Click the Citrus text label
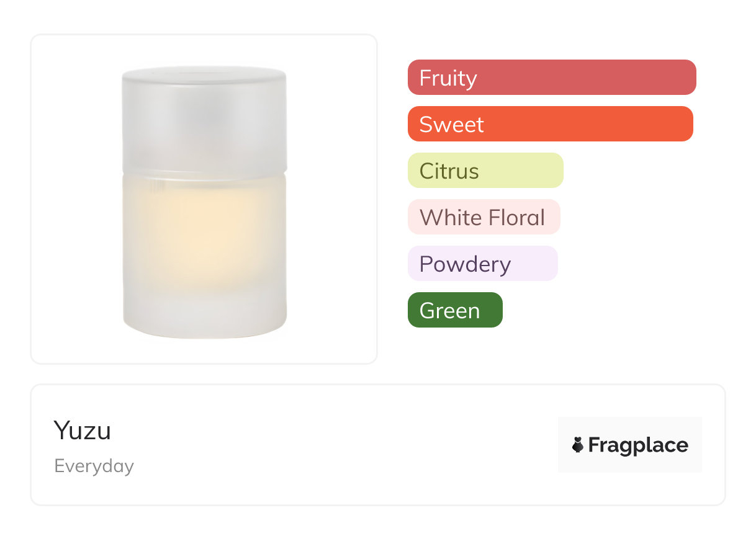Image resolution: width=756 pixels, height=536 pixels. click(x=449, y=171)
